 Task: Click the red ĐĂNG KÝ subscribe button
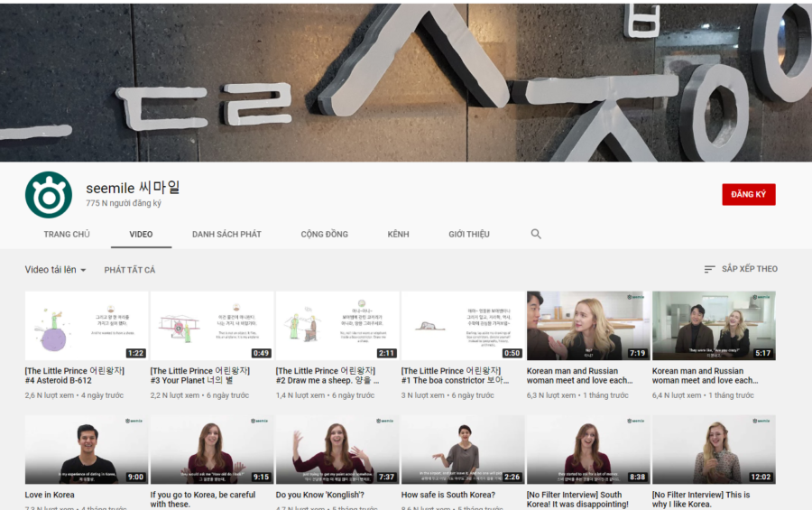click(x=749, y=194)
